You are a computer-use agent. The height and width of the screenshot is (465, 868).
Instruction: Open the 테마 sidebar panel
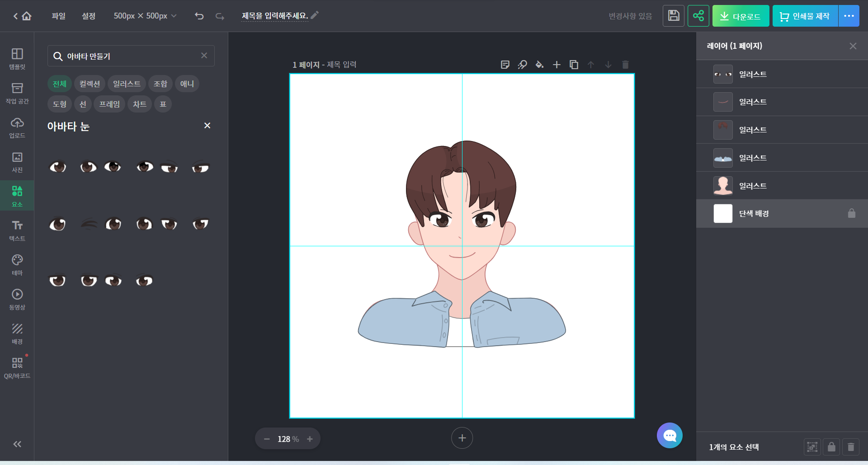(x=17, y=265)
